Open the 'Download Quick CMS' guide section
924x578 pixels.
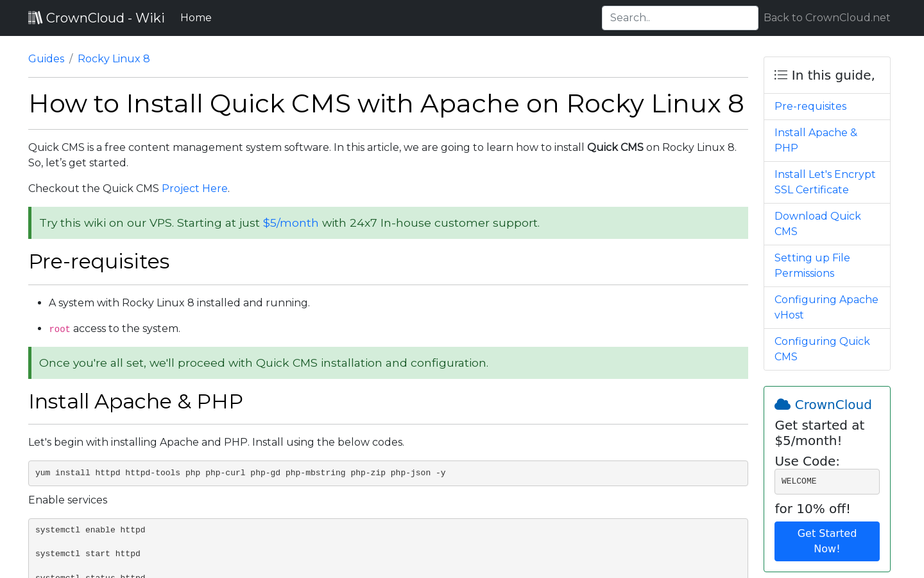coord(817,223)
